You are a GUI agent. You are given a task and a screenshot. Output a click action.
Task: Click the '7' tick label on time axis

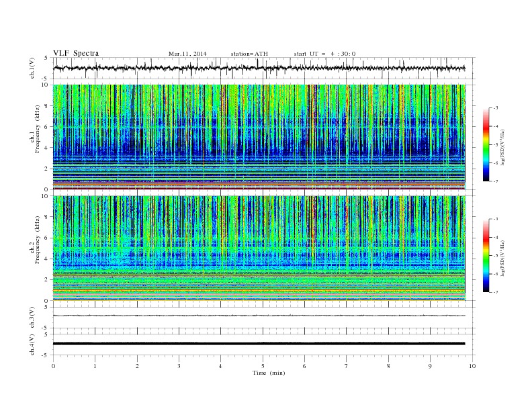coord(347,366)
